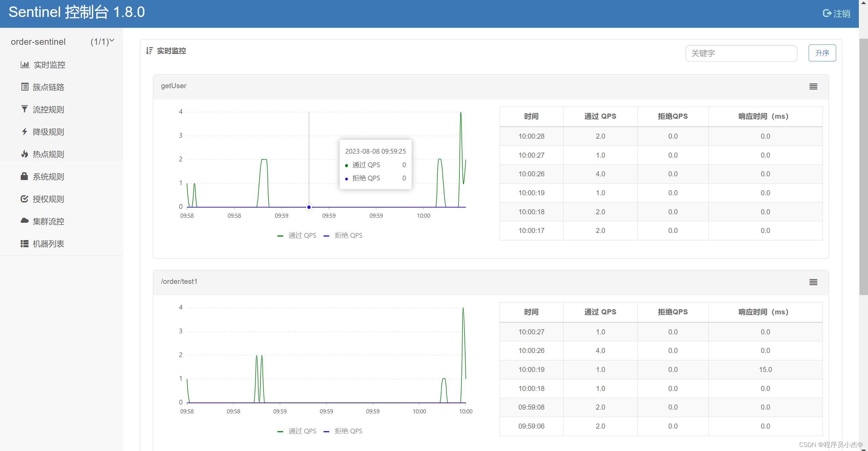The height and width of the screenshot is (451, 868).
Task: Click 响应时间 (ms) header in getUser table
Action: point(765,116)
